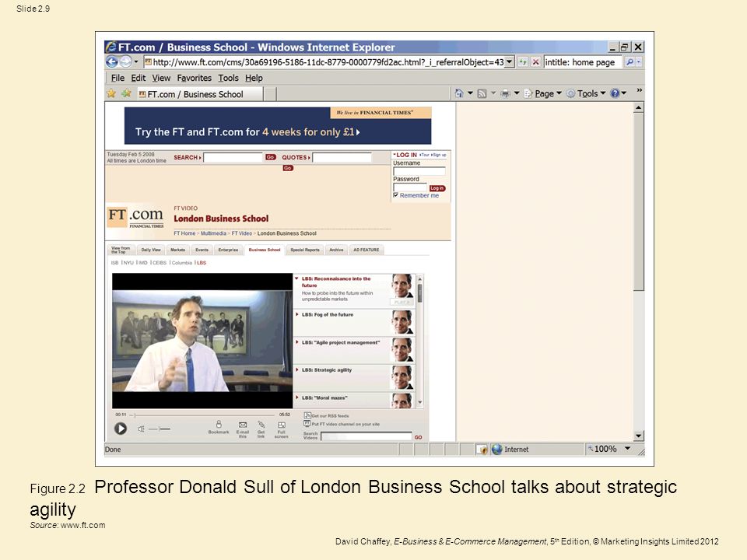Click the Columbia school link
Screen dimensions: 747x560
[x=181, y=263]
